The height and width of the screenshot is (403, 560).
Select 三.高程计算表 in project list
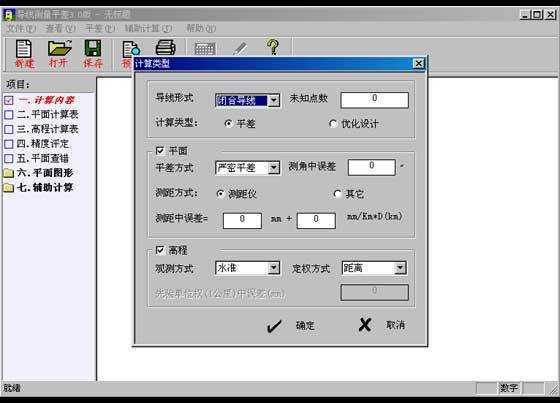[x=48, y=129]
